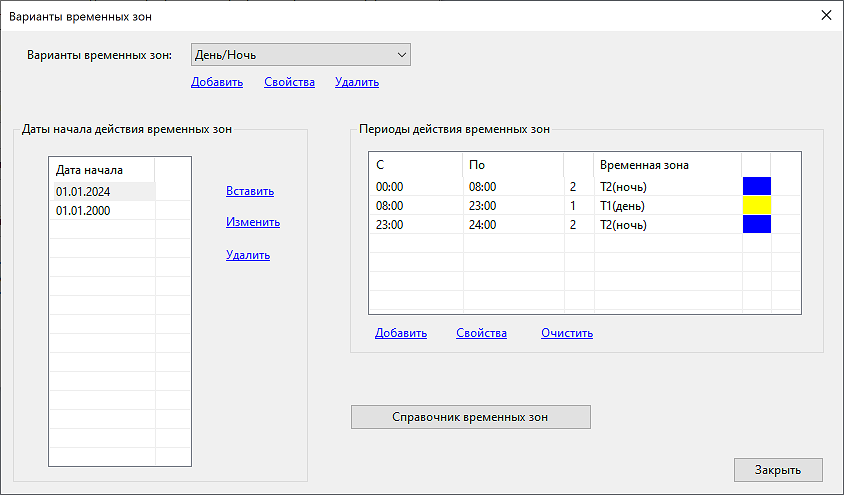Click Удалить link under the variants dropdown
The width and height of the screenshot is (844, 495).
coord(357,82)
